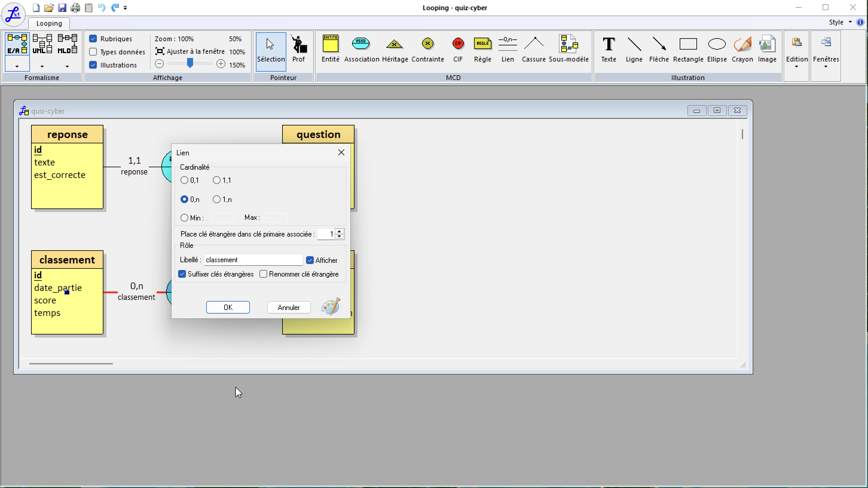868x488 pixels.
Task: Open the Looping ribbon tab
Action: [49, 23]
